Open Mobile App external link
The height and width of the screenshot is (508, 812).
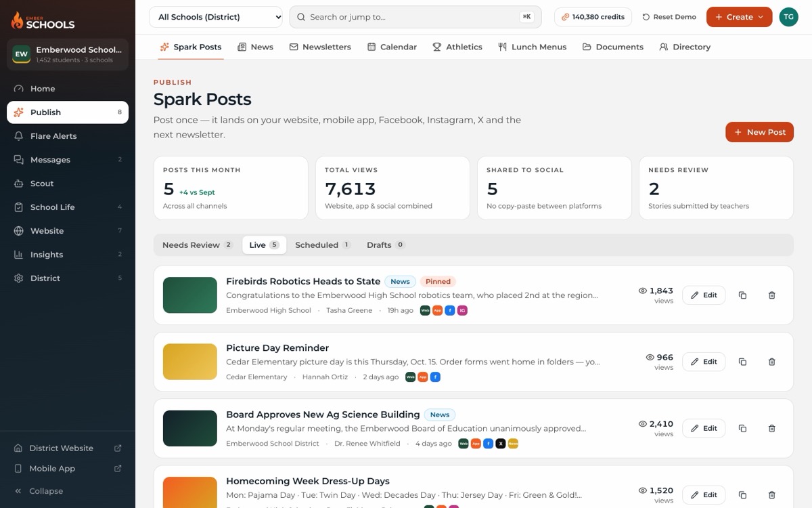pyautogui.click(x=68, y=469)
